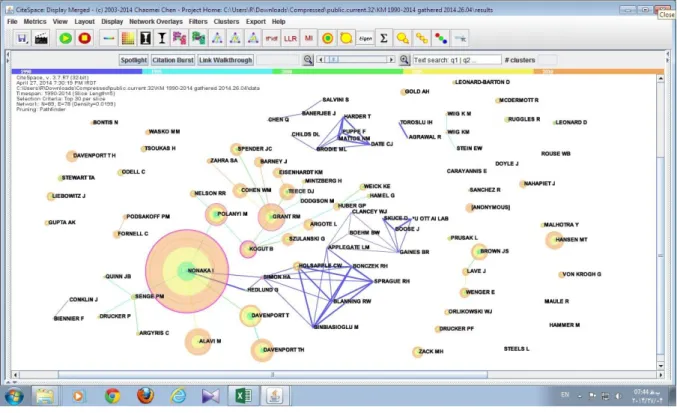Click the link color line icon
The height and width of the screenshot is (413, 677).
coord(109,38)
